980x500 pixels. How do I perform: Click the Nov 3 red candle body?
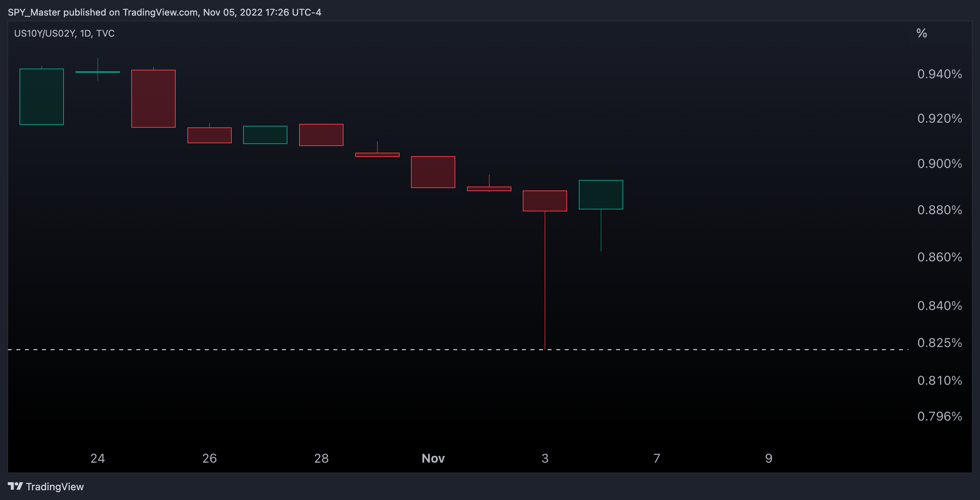pyautogui.click(x=545, y=201)
